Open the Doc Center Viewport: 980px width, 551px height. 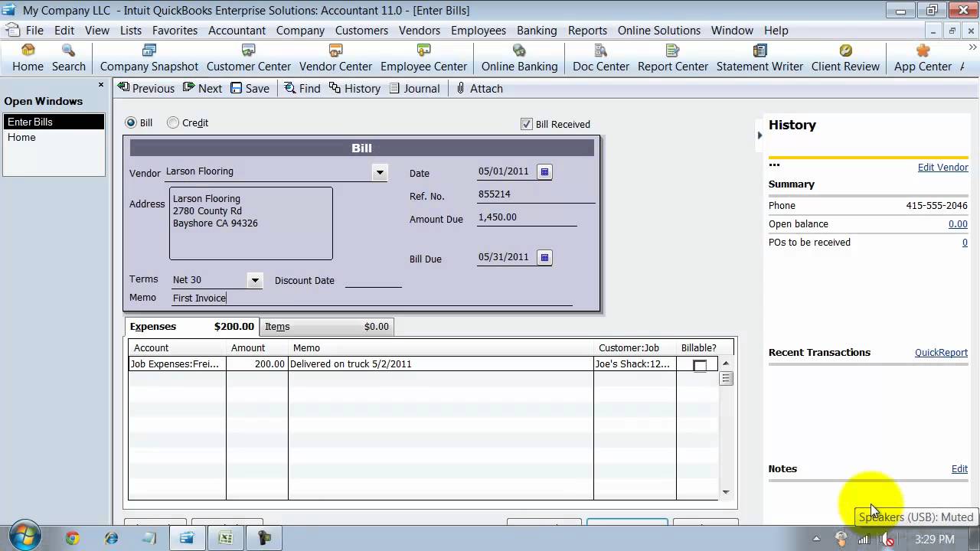click(601, 59)
